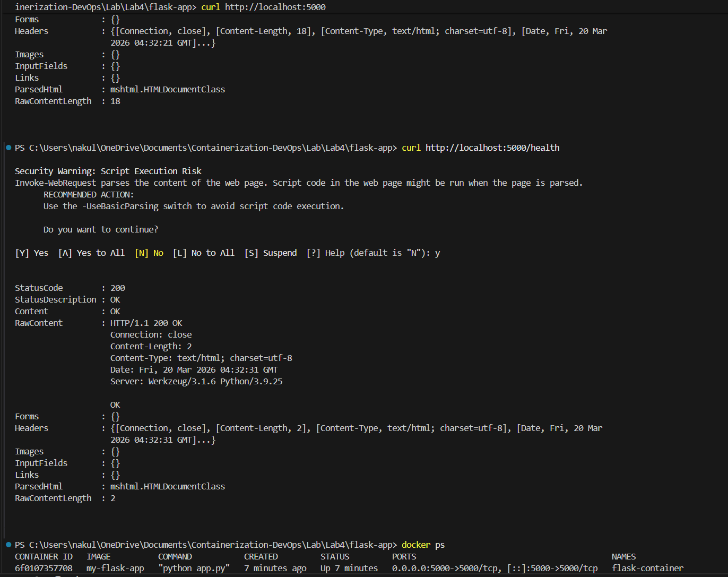The height and width of the screenshot is (577, 728).
Task: Click the StatusCode value 200
Action: pos(117,288)
